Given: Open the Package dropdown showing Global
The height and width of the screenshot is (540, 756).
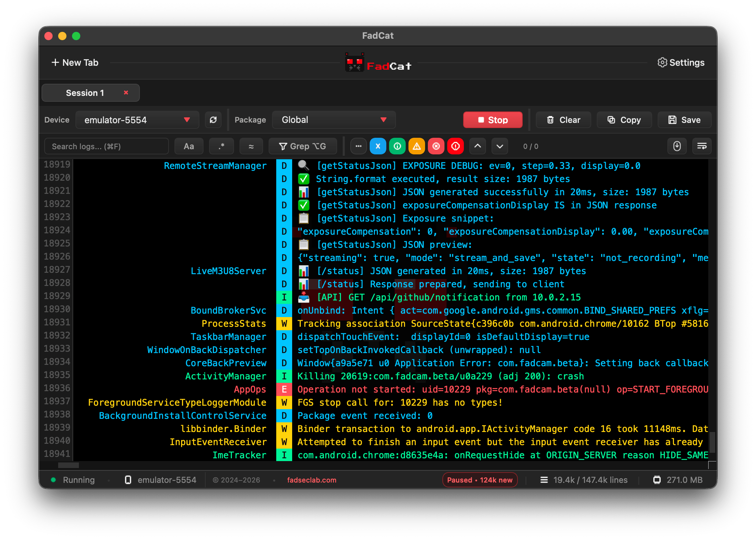Looking at the screenshot, I should (334, 120).
